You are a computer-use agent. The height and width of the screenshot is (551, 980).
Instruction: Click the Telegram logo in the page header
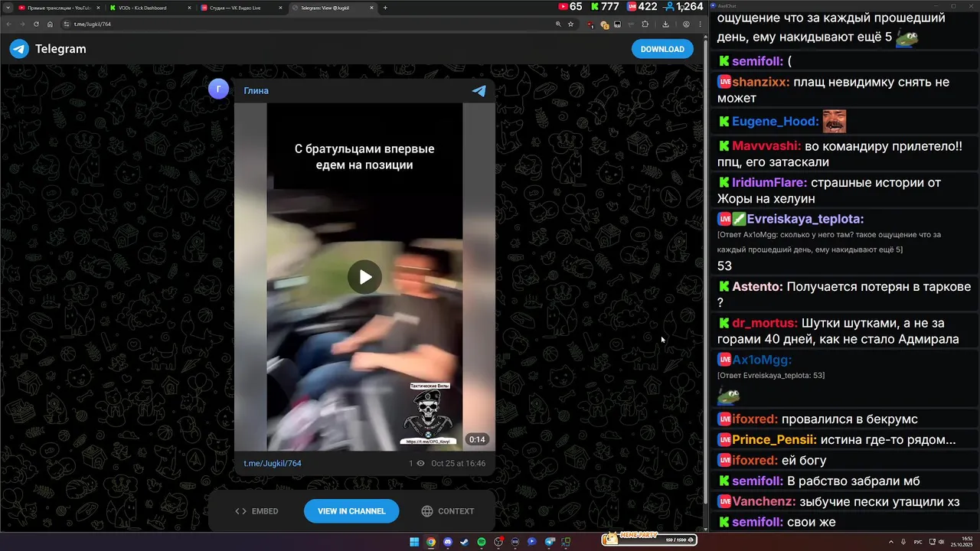(19, 49)
